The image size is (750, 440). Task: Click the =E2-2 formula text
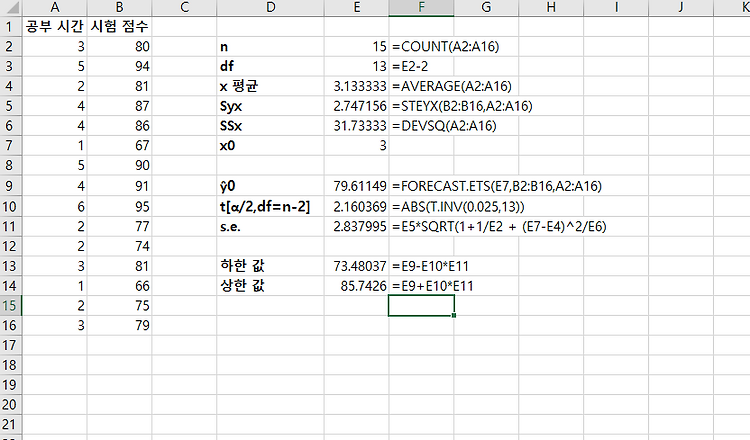410,66
